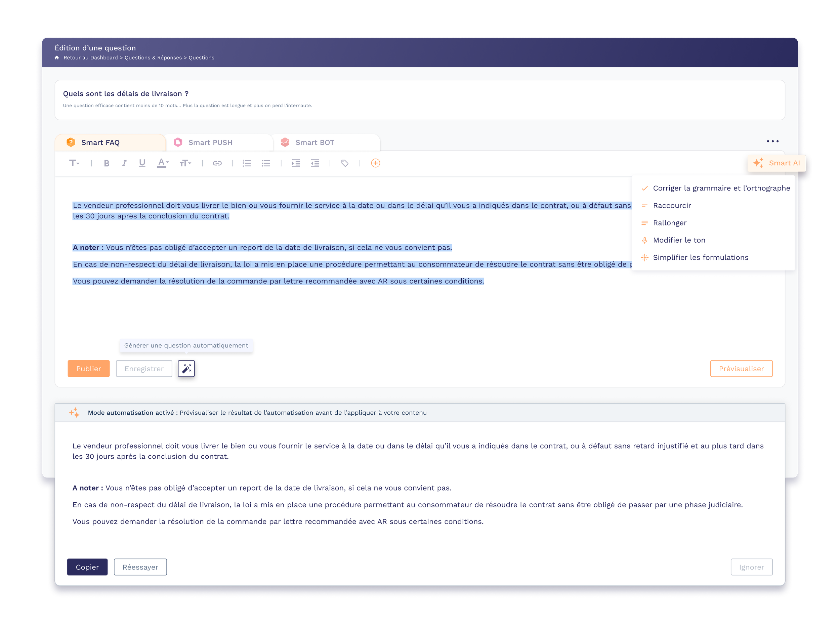Image resolution: width=840 pixels, height=630 pixels.
Task: Click the Publier button
Action: tap(88, 368)
